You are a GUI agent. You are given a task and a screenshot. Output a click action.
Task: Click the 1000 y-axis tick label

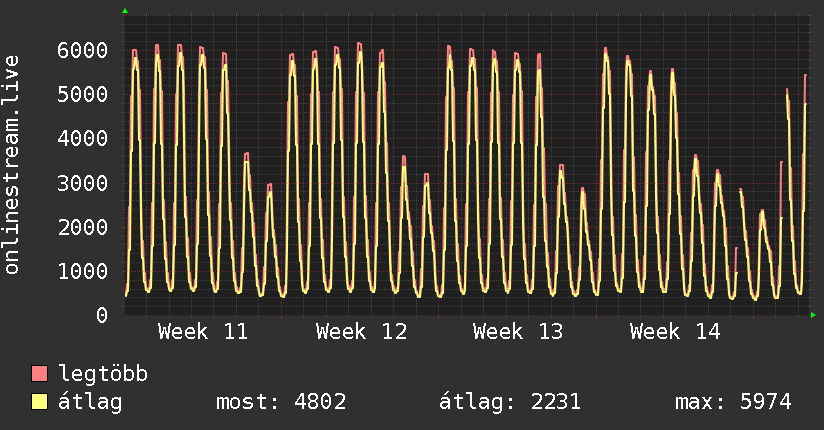(x=82, y=271)
